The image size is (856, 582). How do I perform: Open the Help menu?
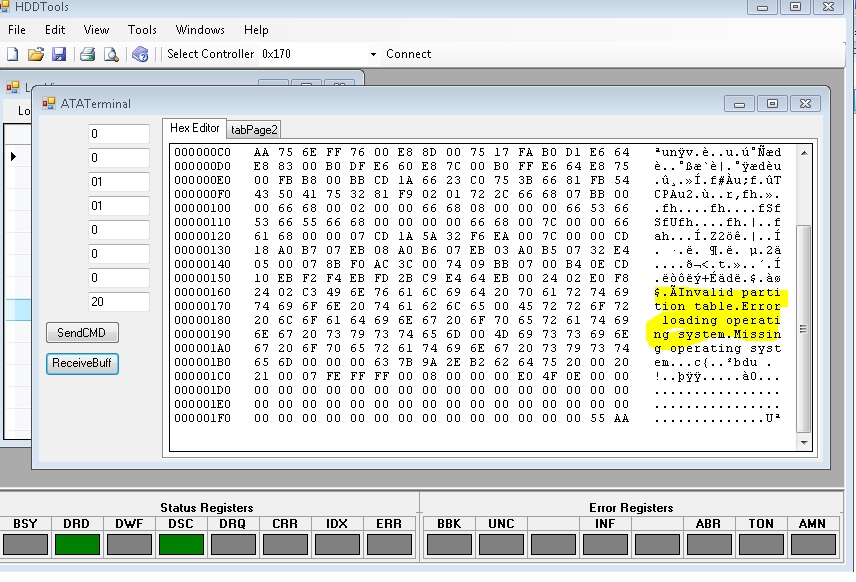tap(256, 30)
